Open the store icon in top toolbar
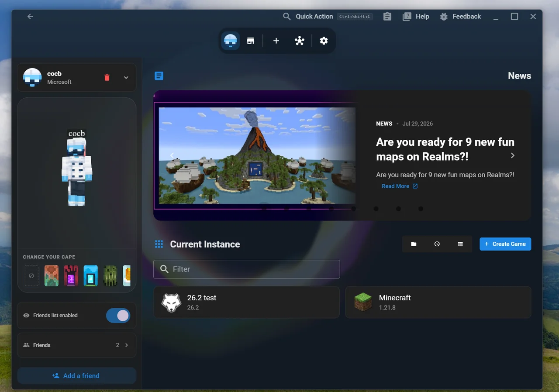 click(x=251, y=41)
